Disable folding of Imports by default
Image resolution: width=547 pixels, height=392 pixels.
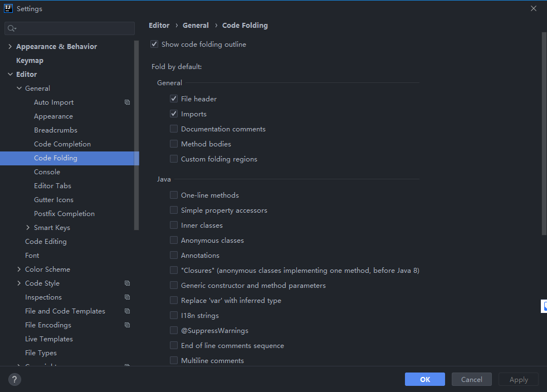[x=174, y=114]
